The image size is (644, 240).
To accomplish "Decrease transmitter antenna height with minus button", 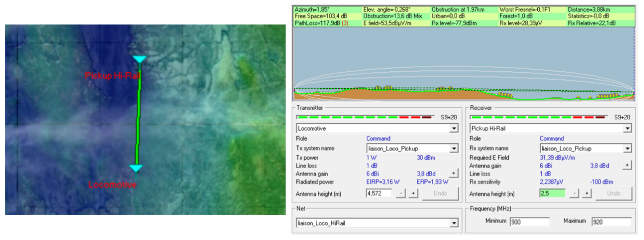I will (401, 193).
